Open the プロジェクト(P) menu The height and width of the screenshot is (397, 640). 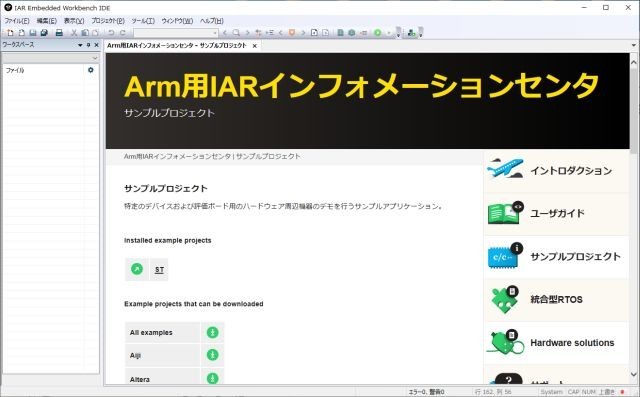click(108, 21)
